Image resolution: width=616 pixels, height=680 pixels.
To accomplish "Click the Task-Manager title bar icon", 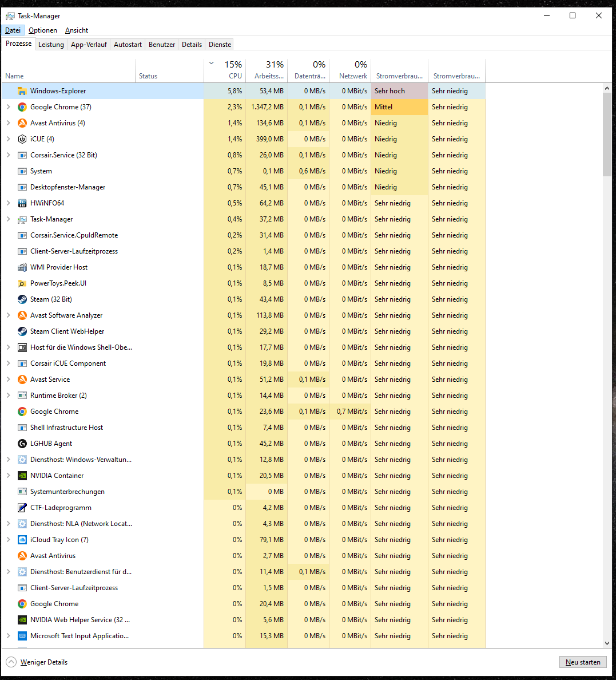I will click(10, 16).
